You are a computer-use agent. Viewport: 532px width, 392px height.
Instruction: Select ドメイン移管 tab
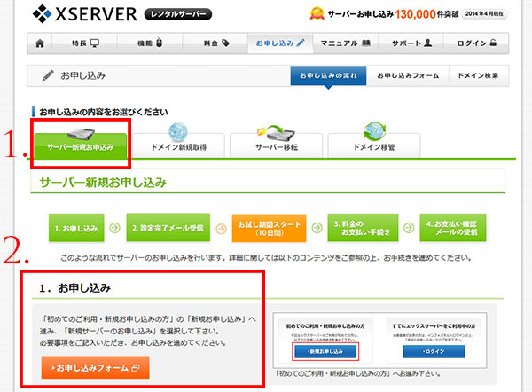pos(374,145)
